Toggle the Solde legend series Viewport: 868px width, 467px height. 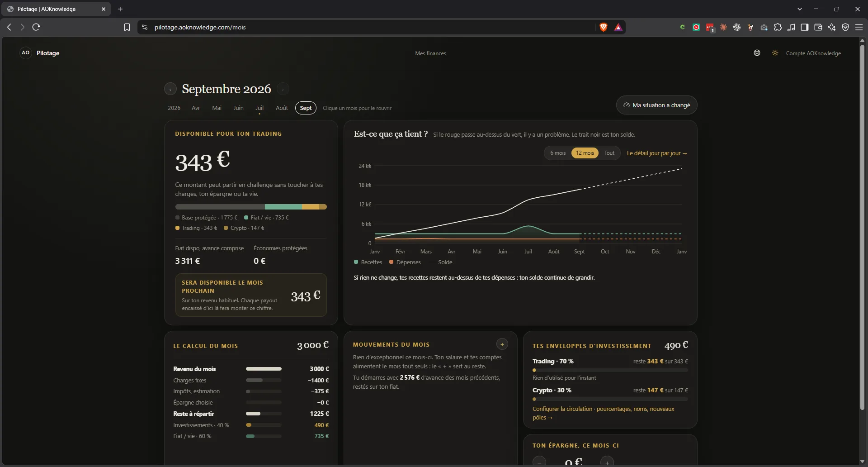[442, 262]
